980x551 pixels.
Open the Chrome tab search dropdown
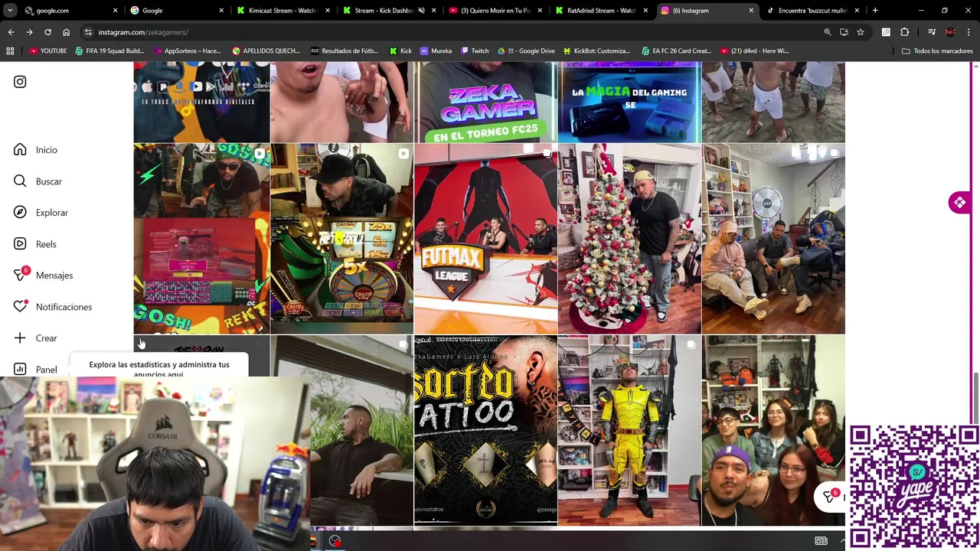click(x=11, y=11)
